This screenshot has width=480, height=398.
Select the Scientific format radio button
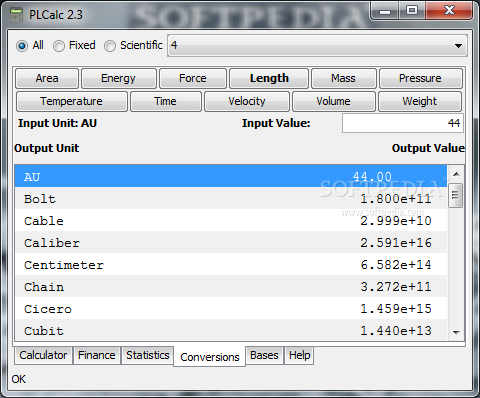point(110,46)
